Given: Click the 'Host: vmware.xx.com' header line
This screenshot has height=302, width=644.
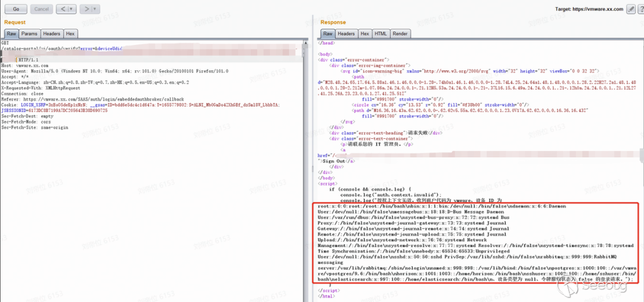Looking at the screenshot, I should 24,66.
